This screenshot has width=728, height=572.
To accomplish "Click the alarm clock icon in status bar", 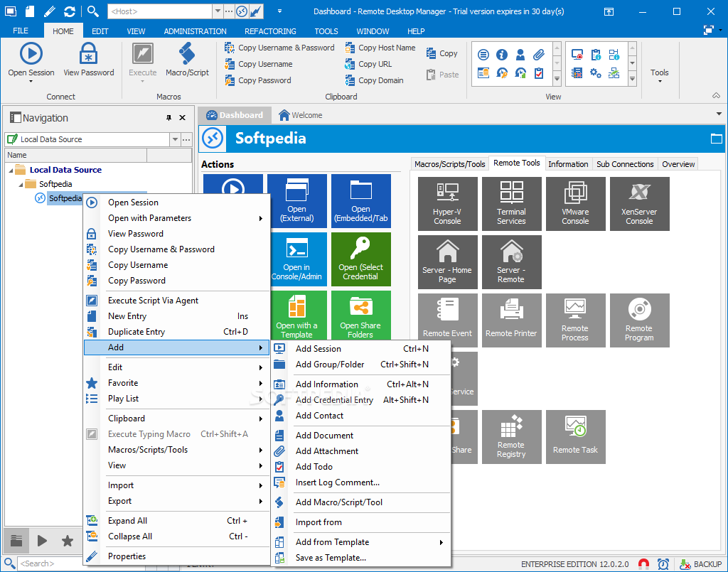I will tap(663, 564).
